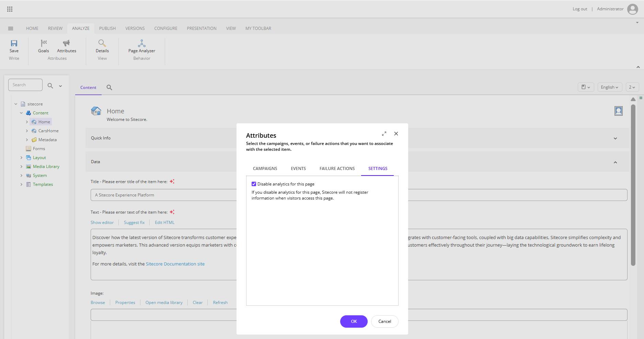Click the Administrator profile avatar
The width and height of the screenshot is (644, 339).
(x=632, y=9)
